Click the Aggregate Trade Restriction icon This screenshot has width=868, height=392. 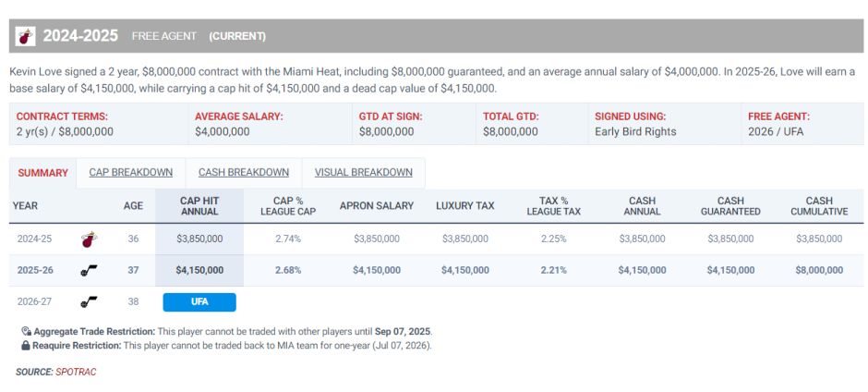26,331
